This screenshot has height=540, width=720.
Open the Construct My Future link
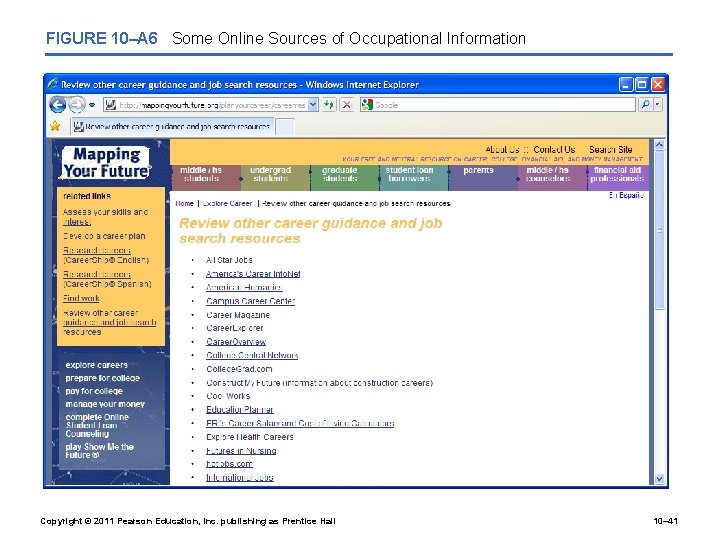319,382
